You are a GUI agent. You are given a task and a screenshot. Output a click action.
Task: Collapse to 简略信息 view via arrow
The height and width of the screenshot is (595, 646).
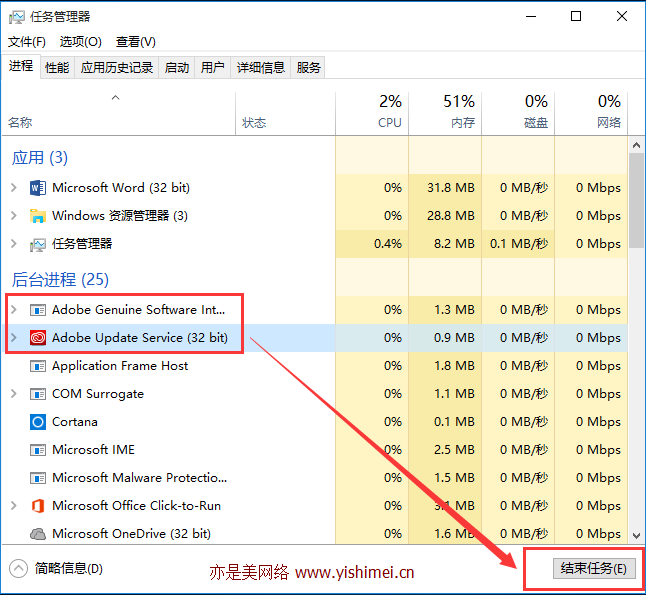point(18,569)
